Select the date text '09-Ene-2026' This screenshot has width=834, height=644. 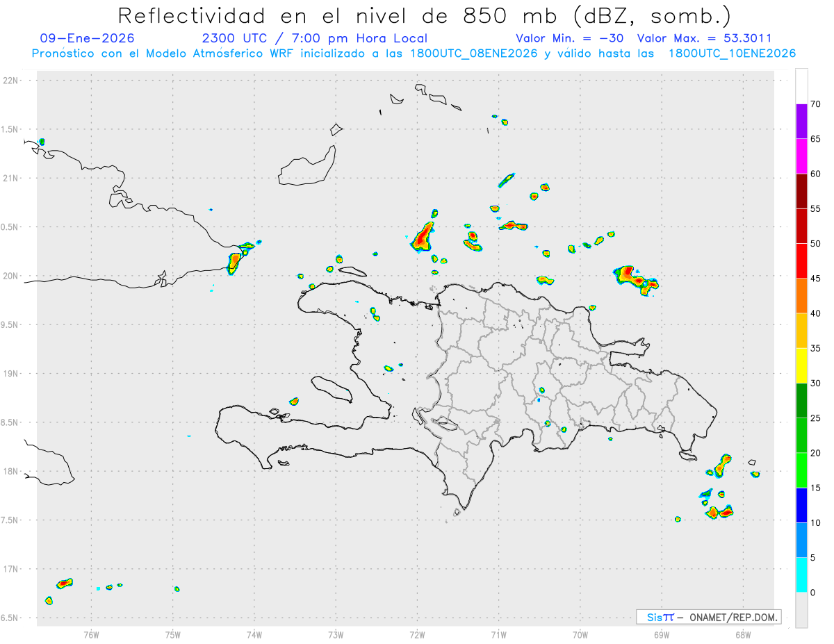88,38
